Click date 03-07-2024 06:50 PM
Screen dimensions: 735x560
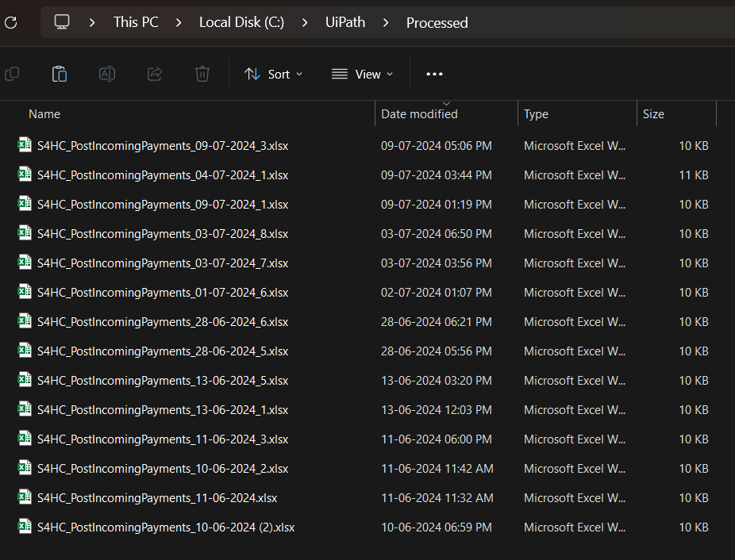[x=437, y=234]
